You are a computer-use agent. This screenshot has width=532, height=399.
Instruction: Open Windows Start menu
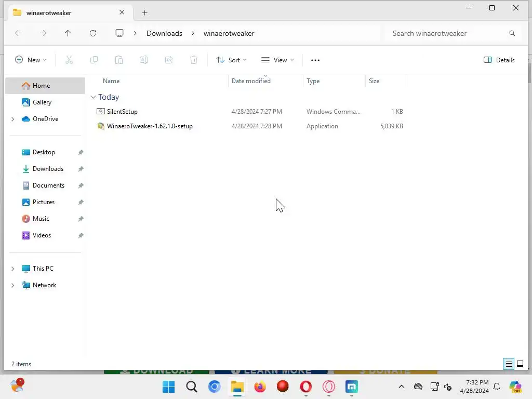[x=169, y=387]
